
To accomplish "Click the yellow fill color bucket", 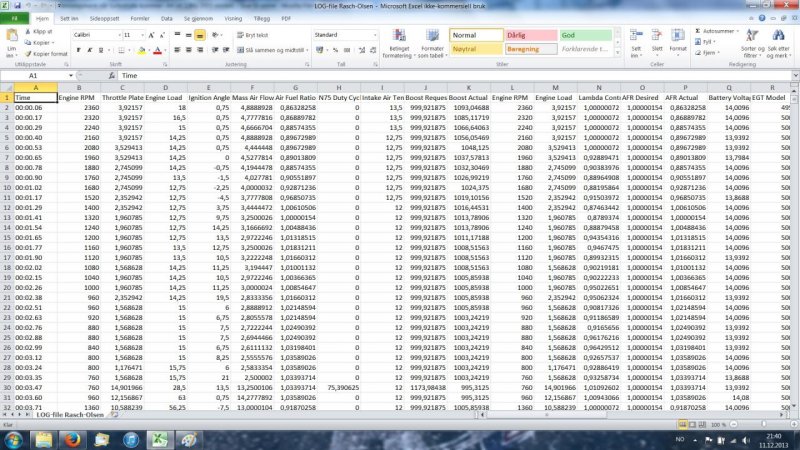I will coord(141,49).
